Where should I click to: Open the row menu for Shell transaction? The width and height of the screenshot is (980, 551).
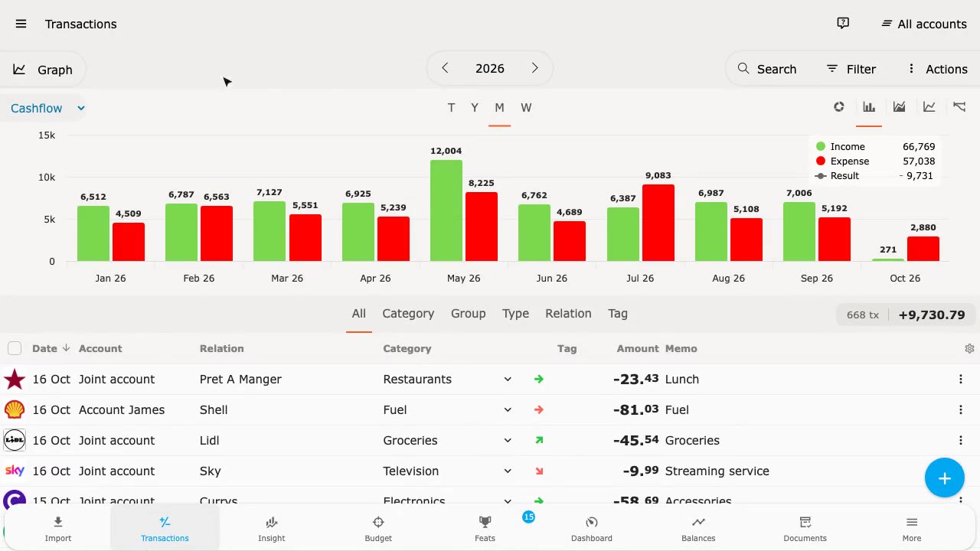[961, 409]
